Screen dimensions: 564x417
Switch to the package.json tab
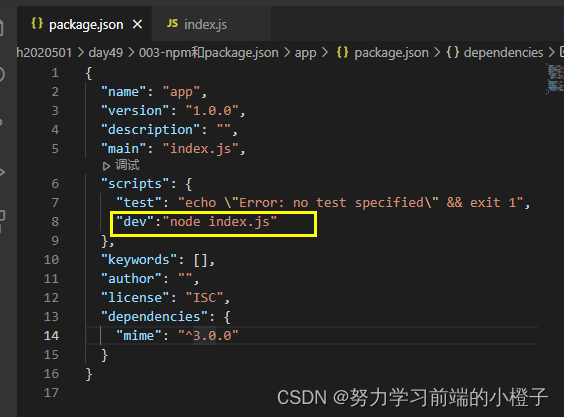tap(85, 24)
